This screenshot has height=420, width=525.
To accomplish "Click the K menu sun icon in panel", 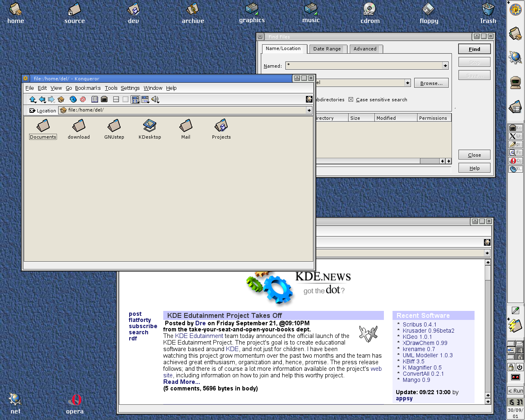I will pyautogui.click(x=516, y=9).
